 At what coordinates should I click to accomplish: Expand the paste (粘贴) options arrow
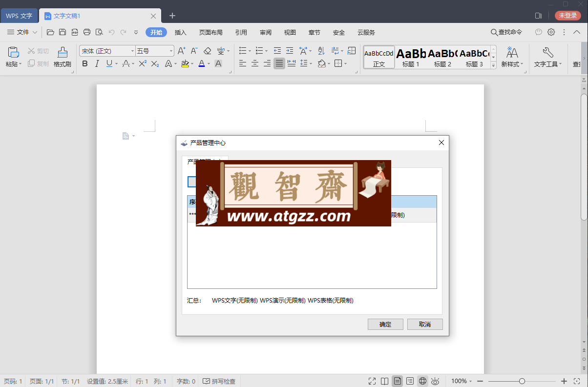click(21, 64)
